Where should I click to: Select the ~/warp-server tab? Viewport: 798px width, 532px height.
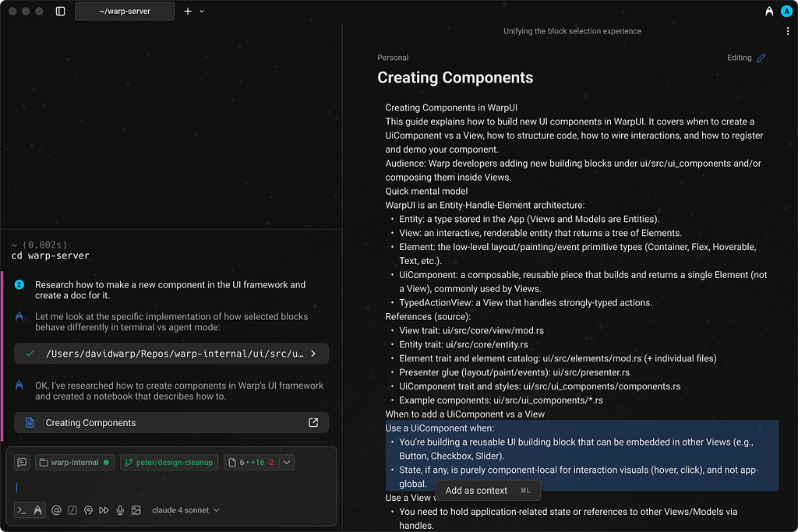click(x=125, y=11)
